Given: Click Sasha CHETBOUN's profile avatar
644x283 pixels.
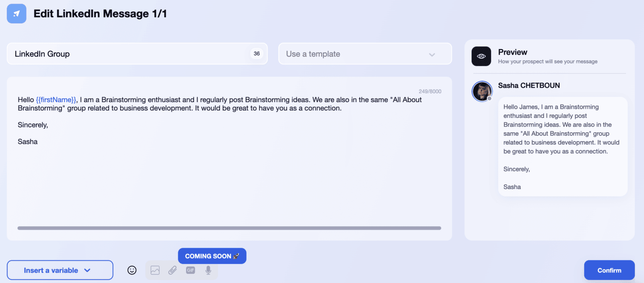Looking at the screenshot, I should (482, 91).
